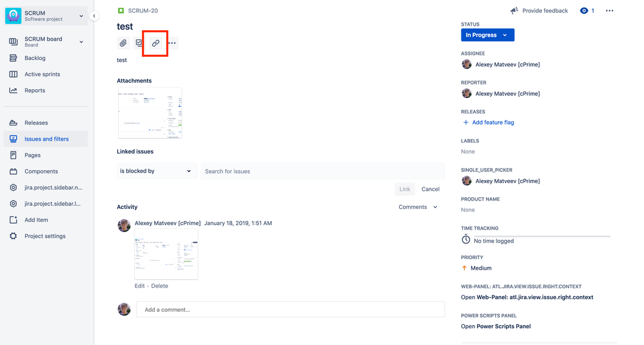Click the Medium priority arrow icon
Viewport: 644px width, 345px height.
click(465, 268)
